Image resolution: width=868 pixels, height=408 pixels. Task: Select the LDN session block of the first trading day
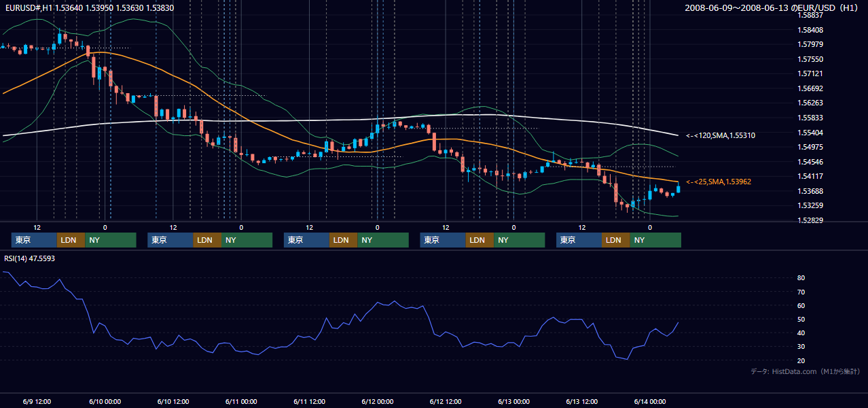click(x=71, y=240)
